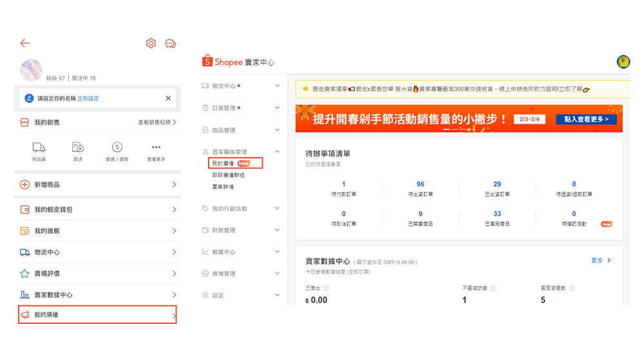Open 我的廣播 in mobile menu list

[x=97, y=315]
